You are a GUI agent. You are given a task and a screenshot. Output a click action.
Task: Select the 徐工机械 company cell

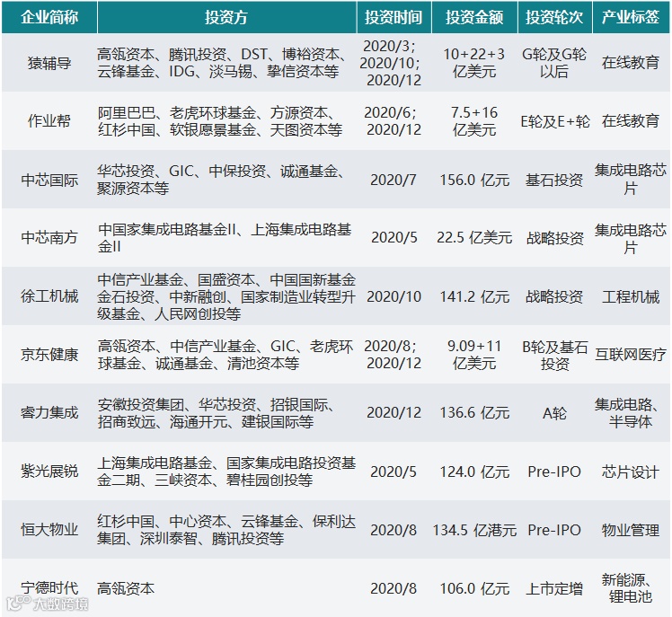49,296
